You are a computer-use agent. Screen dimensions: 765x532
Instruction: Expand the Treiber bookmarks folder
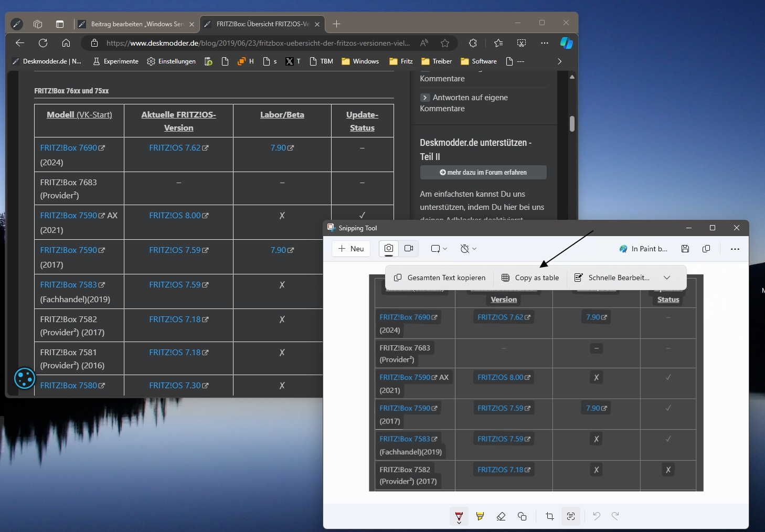point(437,61)
